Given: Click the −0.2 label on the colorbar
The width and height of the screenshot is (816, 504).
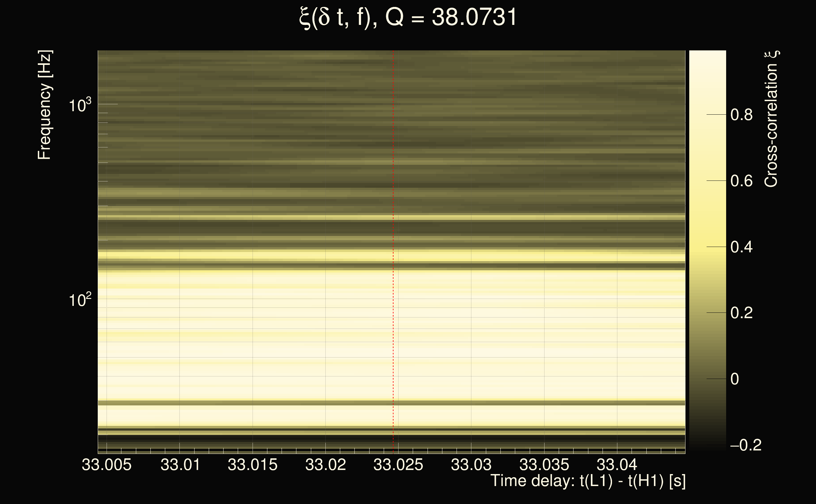Looking at the screenshot, I should (746, 445).
